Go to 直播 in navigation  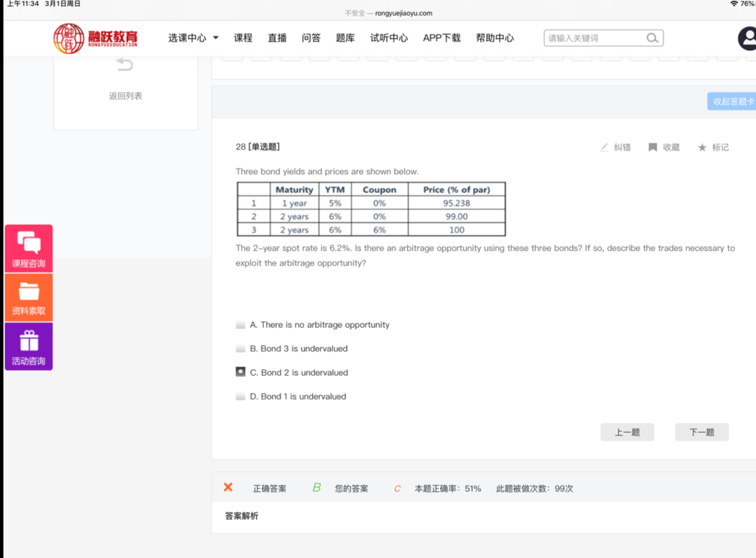click(x=277, y=38)
